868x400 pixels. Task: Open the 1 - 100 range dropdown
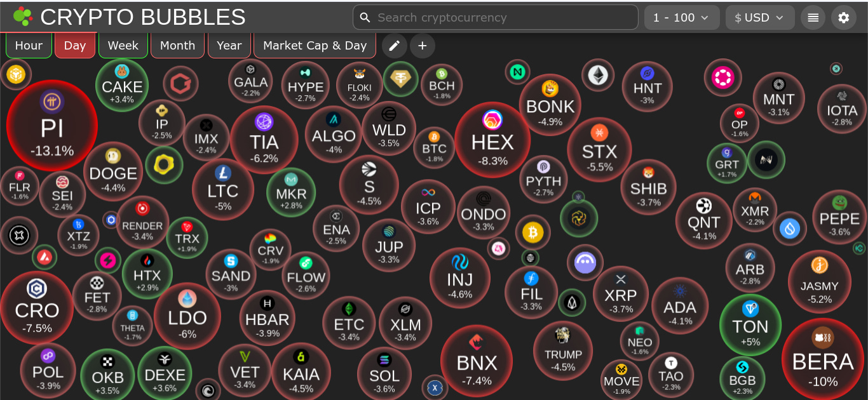point(682,18)
